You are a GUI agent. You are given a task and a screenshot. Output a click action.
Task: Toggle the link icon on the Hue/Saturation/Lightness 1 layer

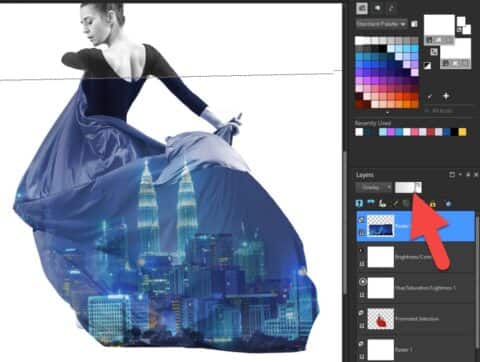click(362, 295)
